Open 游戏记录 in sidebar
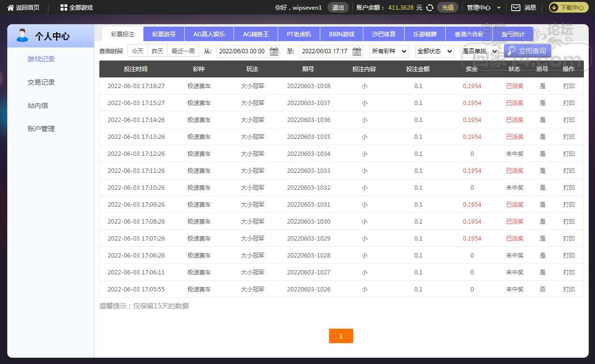 (41, 59)
